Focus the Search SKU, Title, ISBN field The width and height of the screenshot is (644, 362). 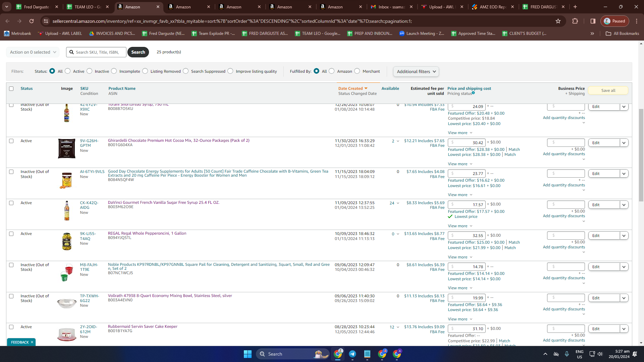point(96,52)
